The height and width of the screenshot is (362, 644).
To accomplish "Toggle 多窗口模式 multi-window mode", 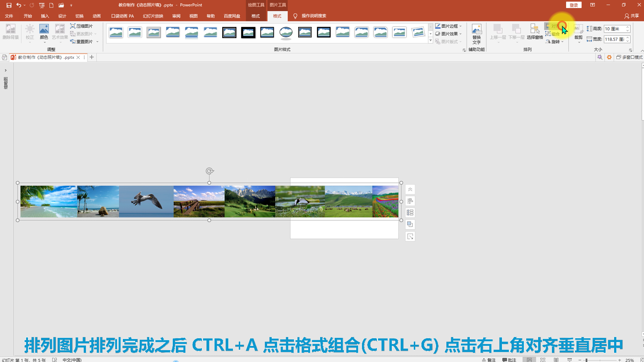I will click(629, 57).
